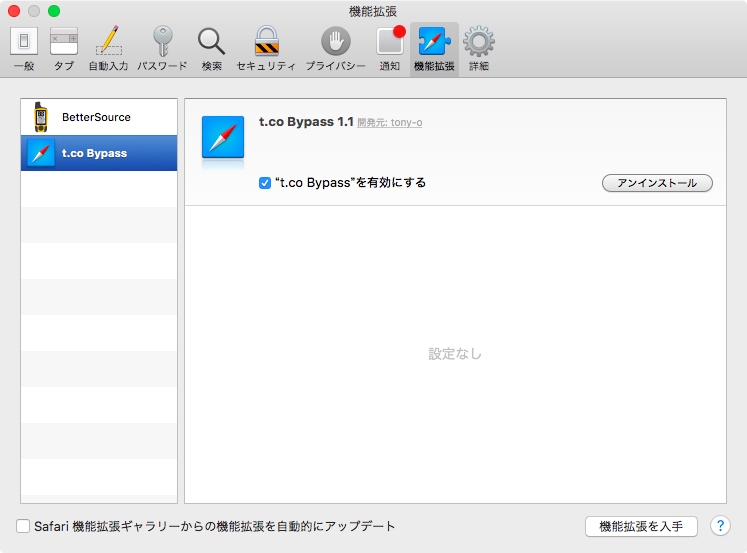Open the 検索 (Search) magnifier pane
Viewport: 747px width, 553px height.
(x=211, y=48)
